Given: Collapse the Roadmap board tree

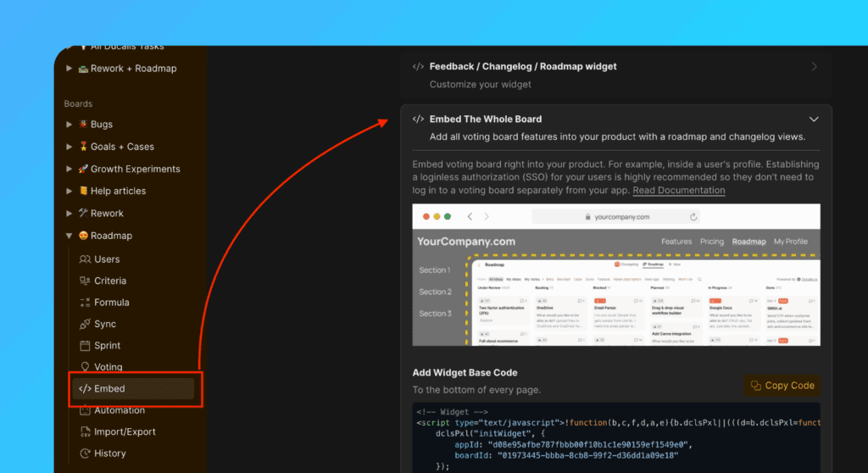Looking at the screenshot, I should click(x=70, y=236).
